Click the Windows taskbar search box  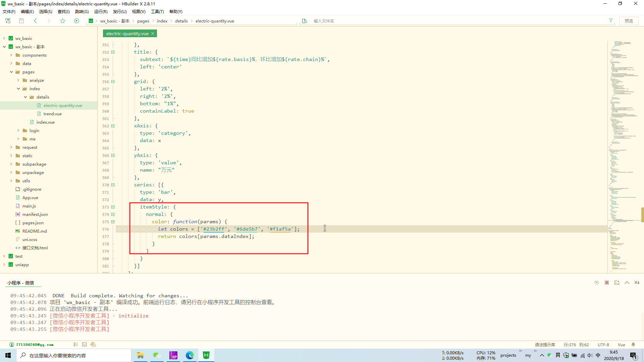74,355
